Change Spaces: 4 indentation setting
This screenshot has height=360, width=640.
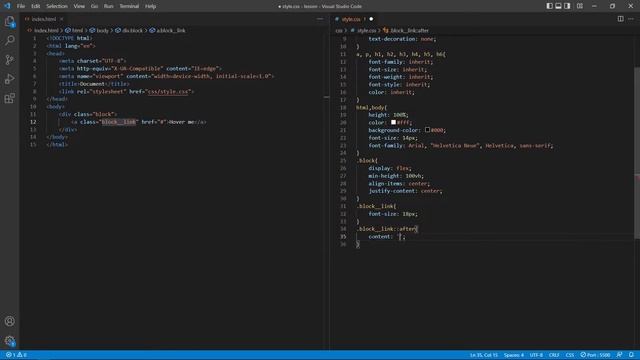pyautogui.click(x=513, y=355)
